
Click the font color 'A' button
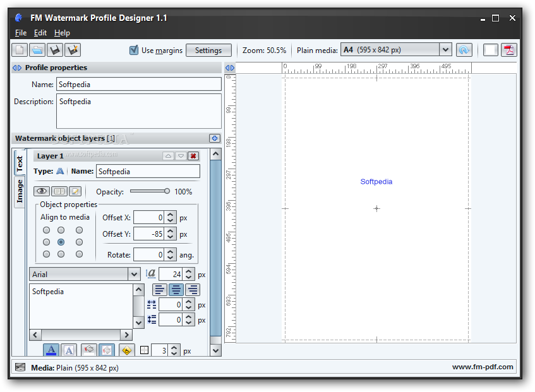pyautogui.click(x=51, y=350)
